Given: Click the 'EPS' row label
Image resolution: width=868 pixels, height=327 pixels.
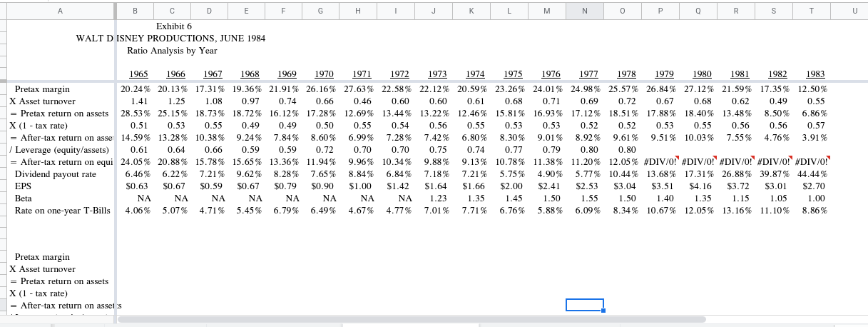Looking at the screenshot, I should [x=22, y=186].
